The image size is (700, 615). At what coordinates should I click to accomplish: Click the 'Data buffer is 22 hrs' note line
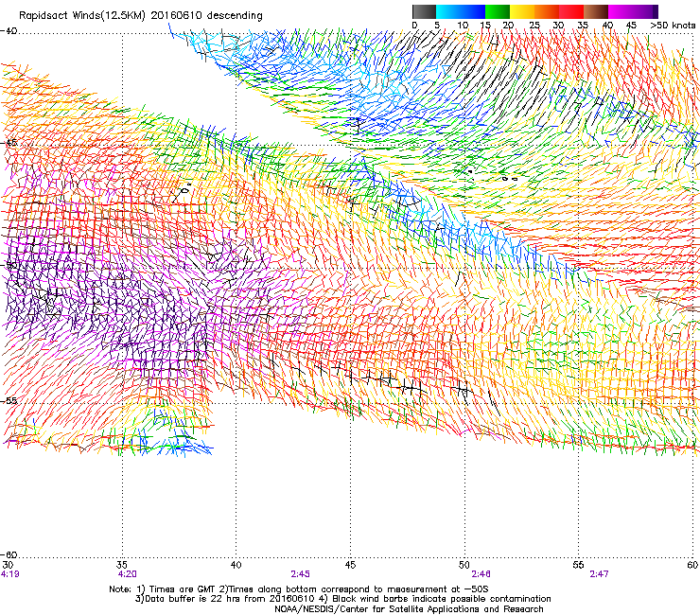click(342, 599)
